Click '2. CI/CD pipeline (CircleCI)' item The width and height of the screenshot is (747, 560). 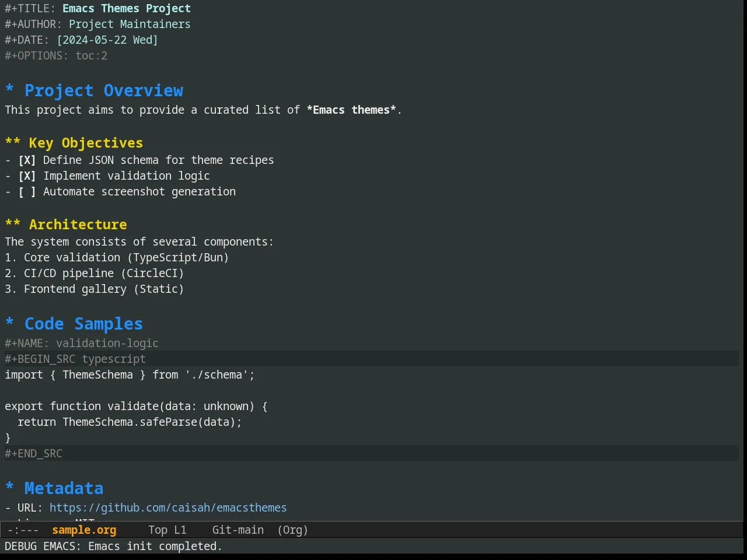(x=95, y=274)
